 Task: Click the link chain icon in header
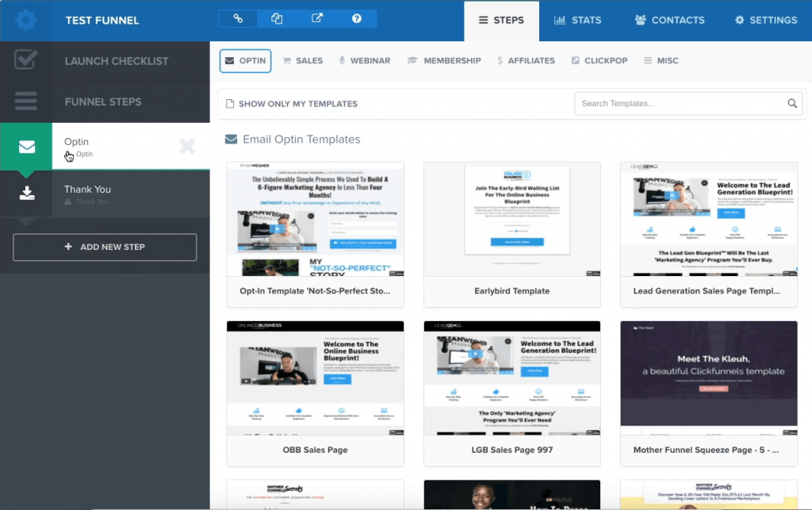tap(238, 19)
